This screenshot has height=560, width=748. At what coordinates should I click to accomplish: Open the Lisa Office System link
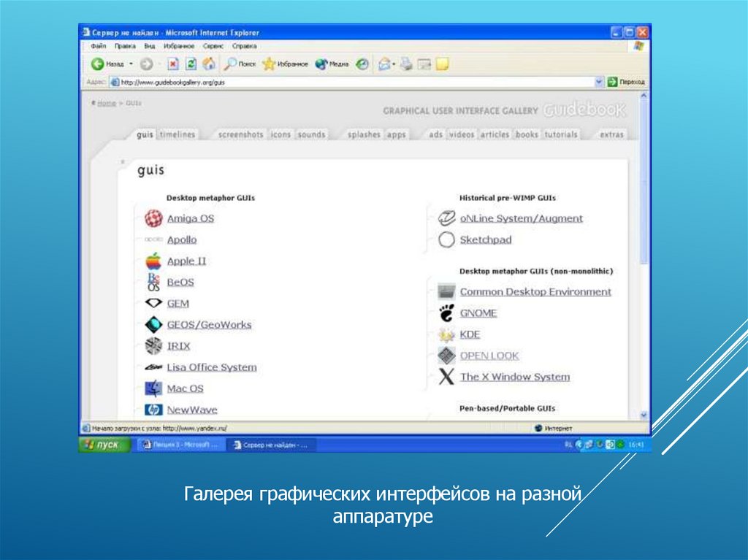(212, 367)
